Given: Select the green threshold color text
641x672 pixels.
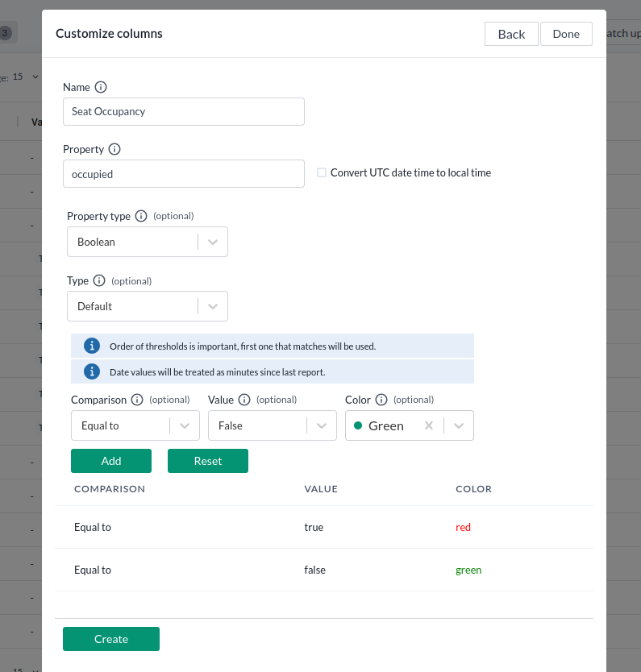Looking at the screenshot, I should click(x=468, y=570).
